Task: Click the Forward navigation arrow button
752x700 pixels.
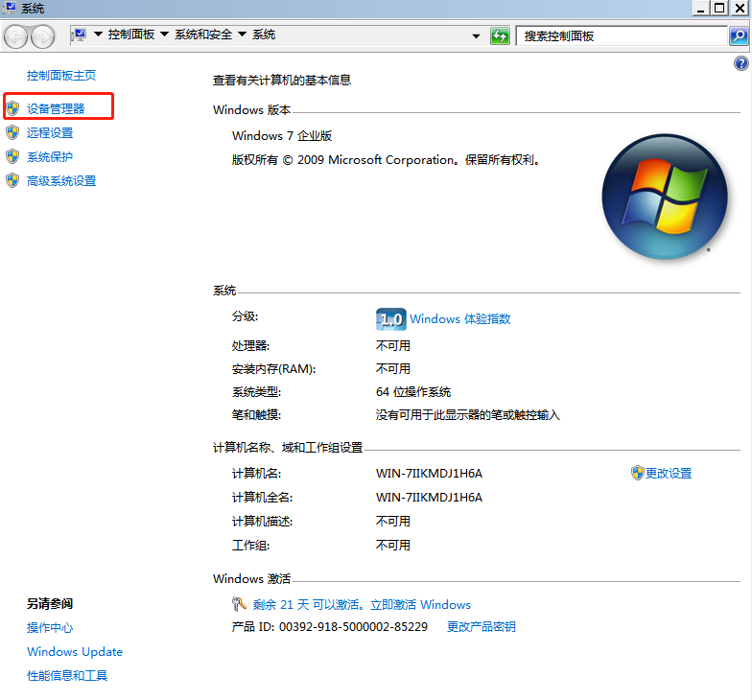Action: (x=42, y=36)
